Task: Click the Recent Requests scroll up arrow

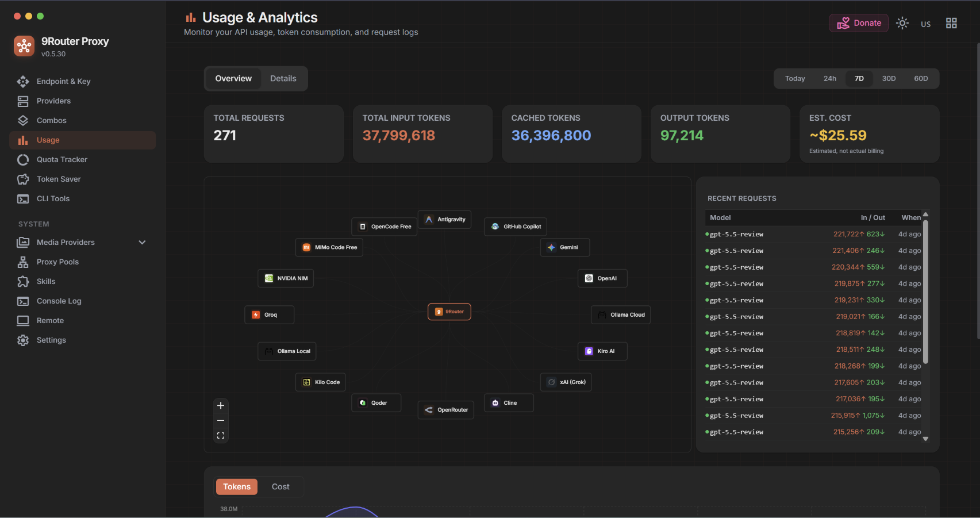Action: (x=925, y=214)
